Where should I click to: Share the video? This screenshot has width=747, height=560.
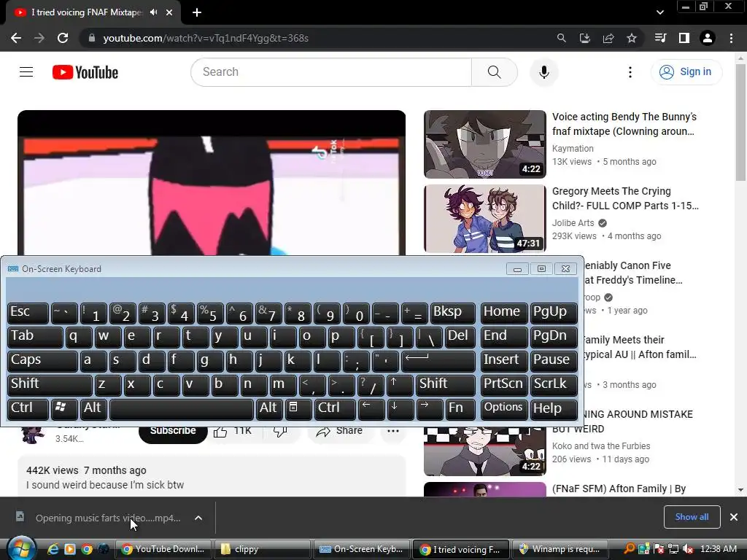tap(339, 431)
